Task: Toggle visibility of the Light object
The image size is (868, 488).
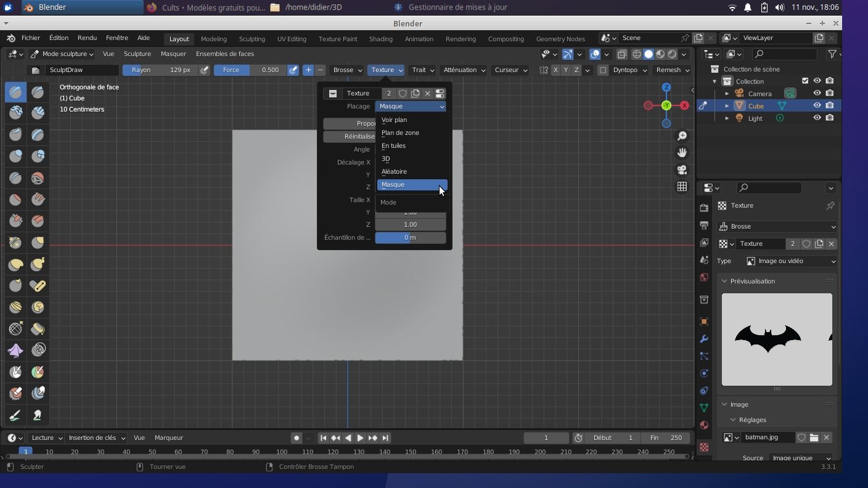Action: coord(817,118)
